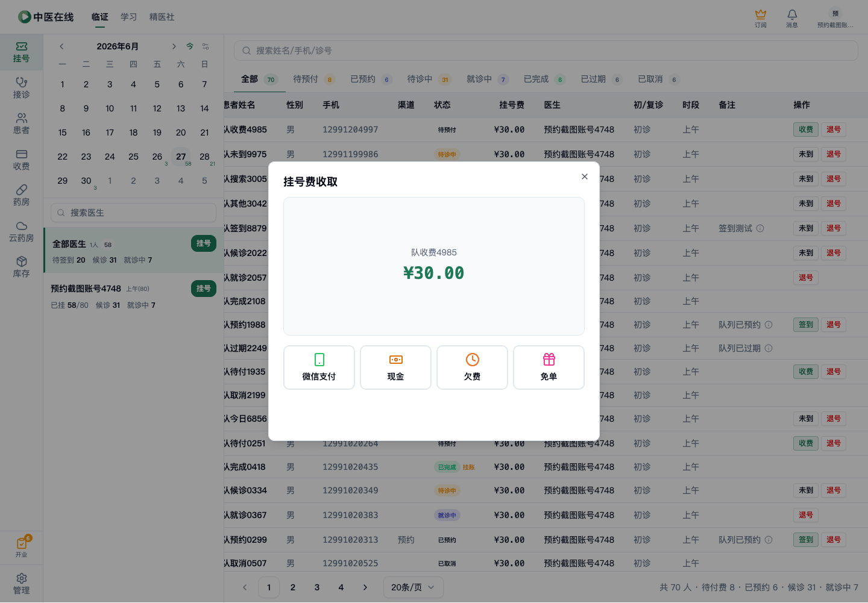Screen dimensions: 868x603
Task: Select 免单 free-of-charge option
Action: tap(549, 367)
